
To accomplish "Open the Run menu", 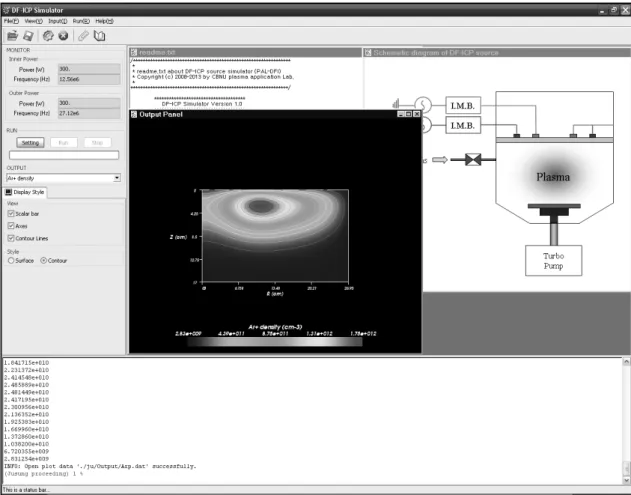I will coord(81,21).
